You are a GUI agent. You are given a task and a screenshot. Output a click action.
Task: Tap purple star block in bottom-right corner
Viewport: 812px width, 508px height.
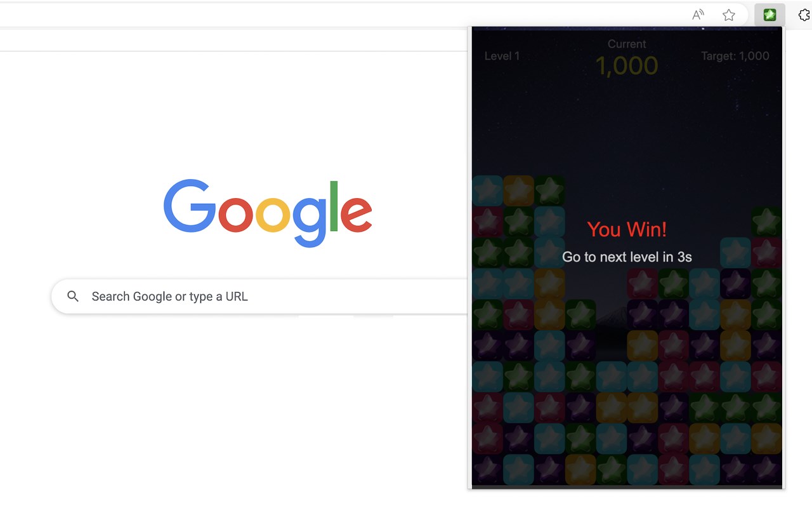(766, 470)
